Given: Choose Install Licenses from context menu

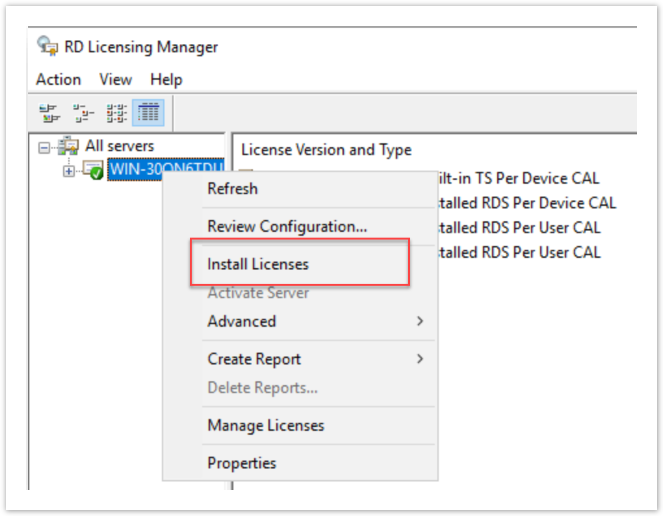Looking at the screenshot, I should click(x=258, y=265).
